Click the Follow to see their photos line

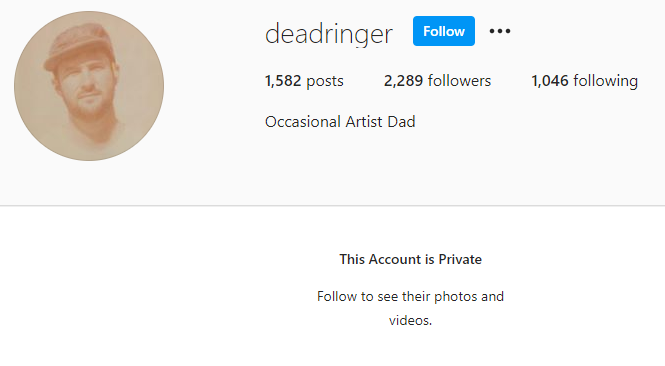pos(411,296)
